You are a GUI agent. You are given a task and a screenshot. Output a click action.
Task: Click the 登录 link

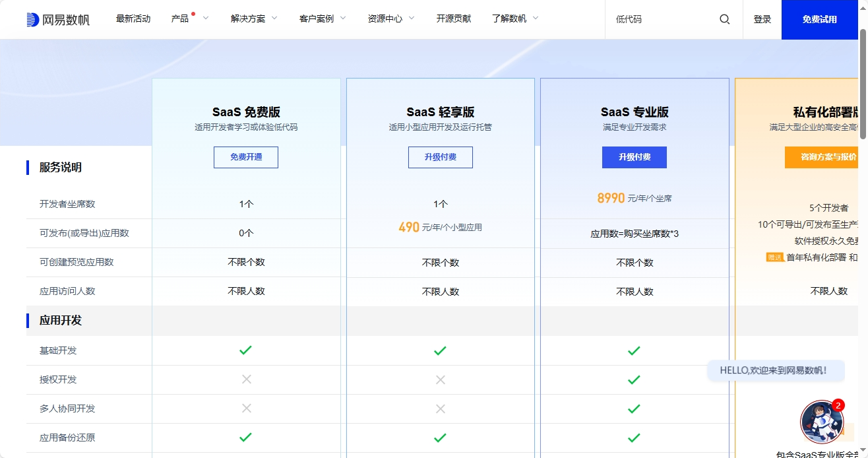point(762,20)
